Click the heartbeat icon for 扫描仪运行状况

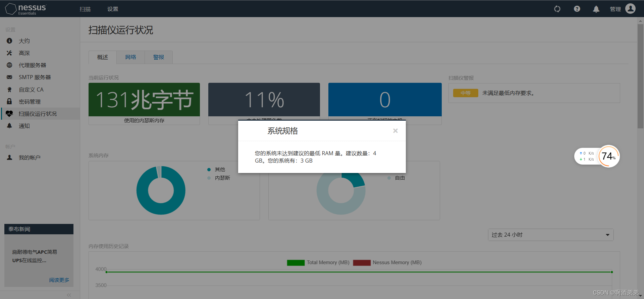click(9, 114)
